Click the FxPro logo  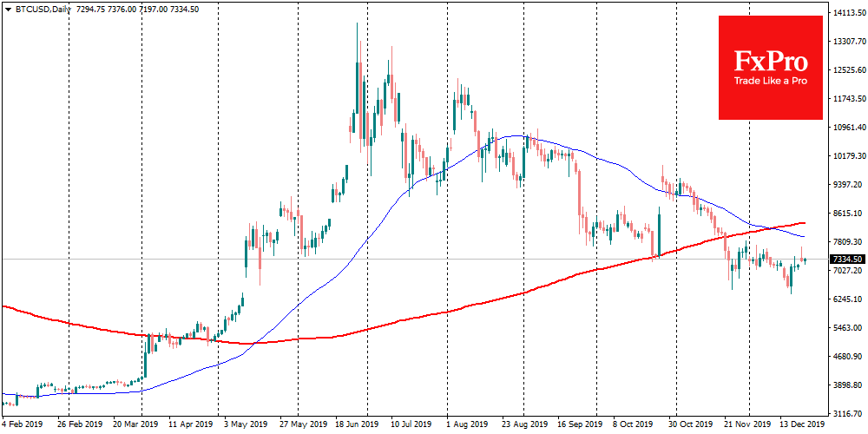click(x=770, y=61)
